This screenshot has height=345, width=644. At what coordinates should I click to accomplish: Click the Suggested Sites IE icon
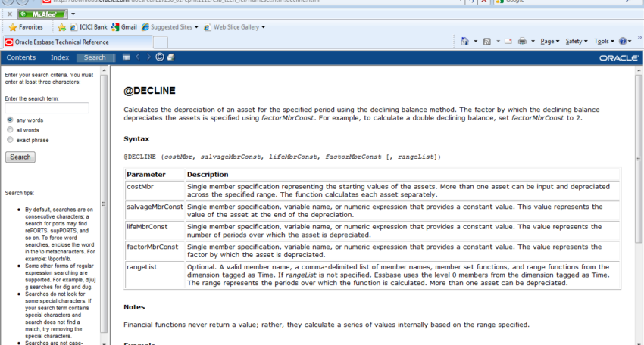tap(145, 27)
